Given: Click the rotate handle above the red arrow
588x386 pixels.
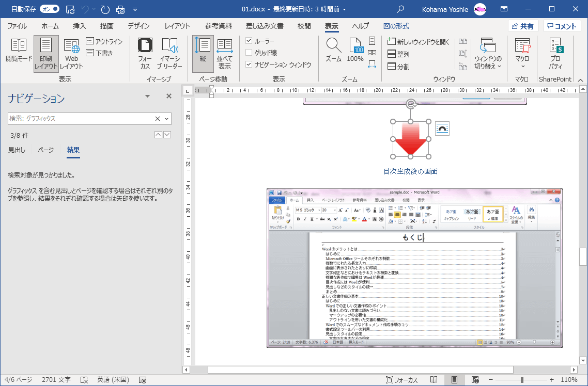Looking at the screenshot, I should pyautogui.click(x=411, y=104).
